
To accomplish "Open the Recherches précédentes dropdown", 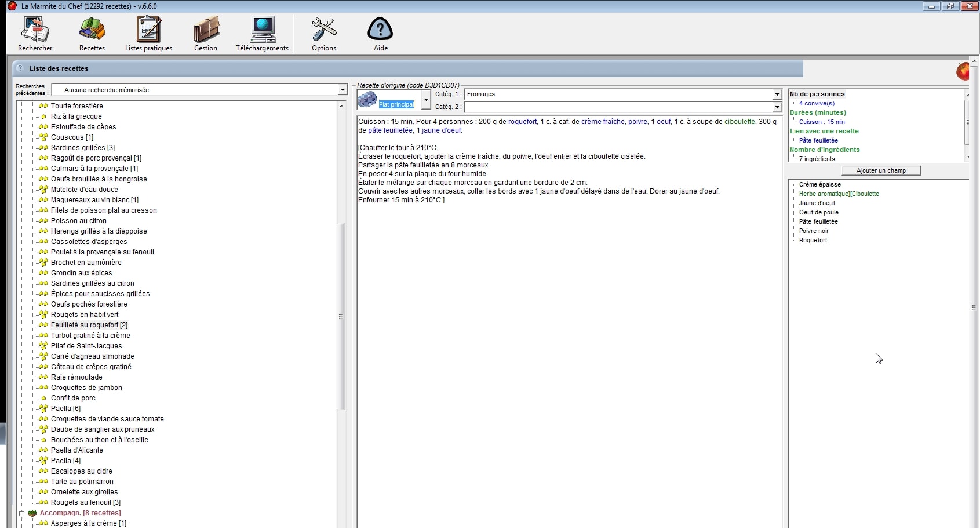I will point(343,90).
